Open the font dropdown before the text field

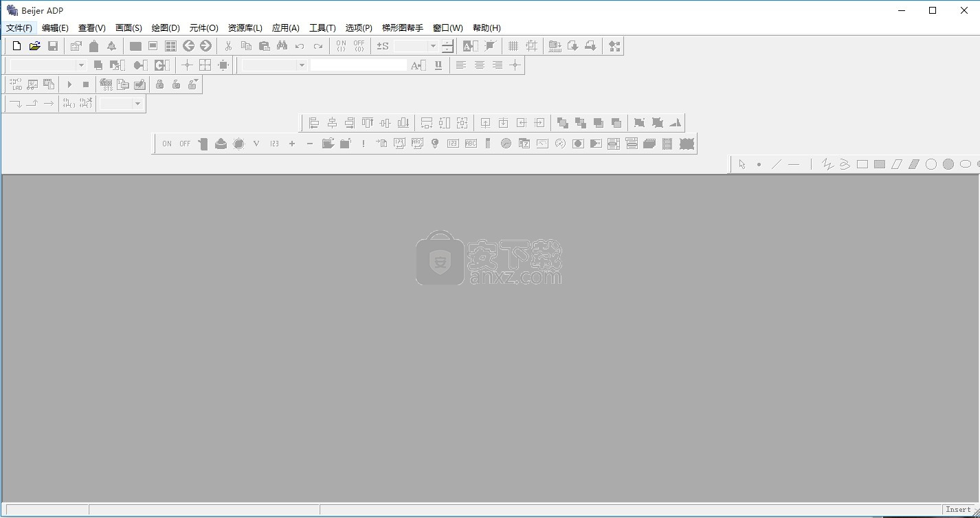(301, 65)
